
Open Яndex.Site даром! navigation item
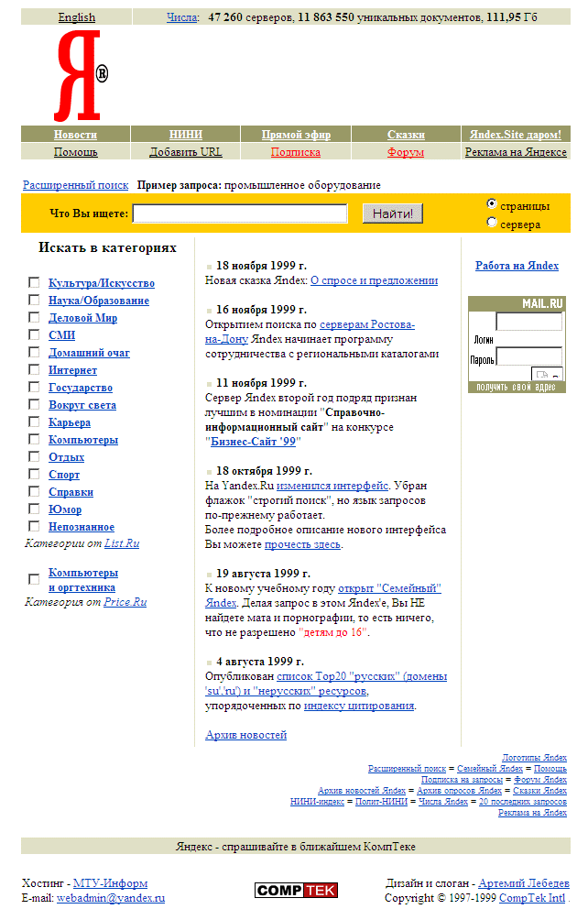click(516, 135)
